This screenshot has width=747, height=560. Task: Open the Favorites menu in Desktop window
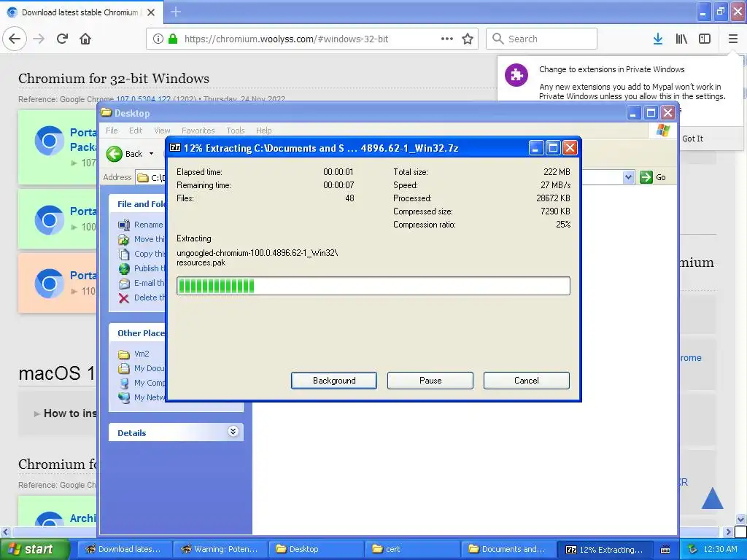coord(198,131)
